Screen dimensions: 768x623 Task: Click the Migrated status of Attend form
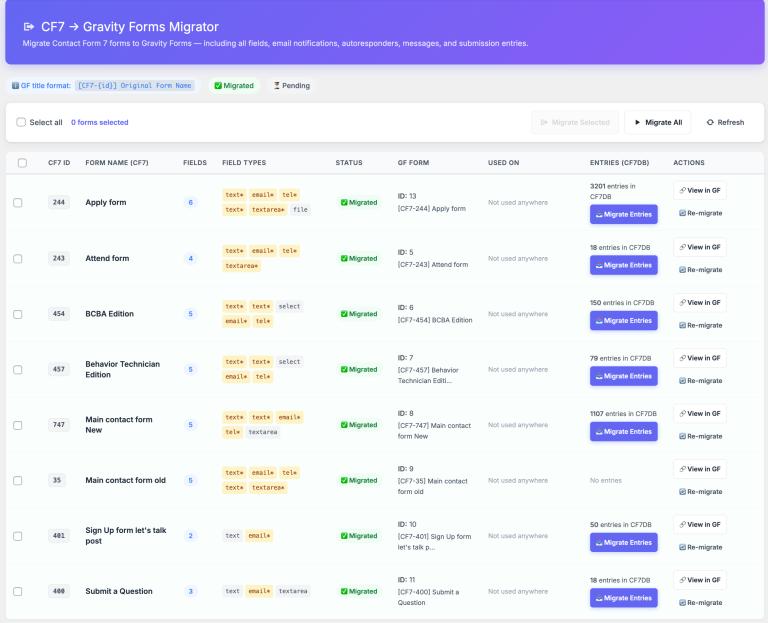[x=359, y=259]
